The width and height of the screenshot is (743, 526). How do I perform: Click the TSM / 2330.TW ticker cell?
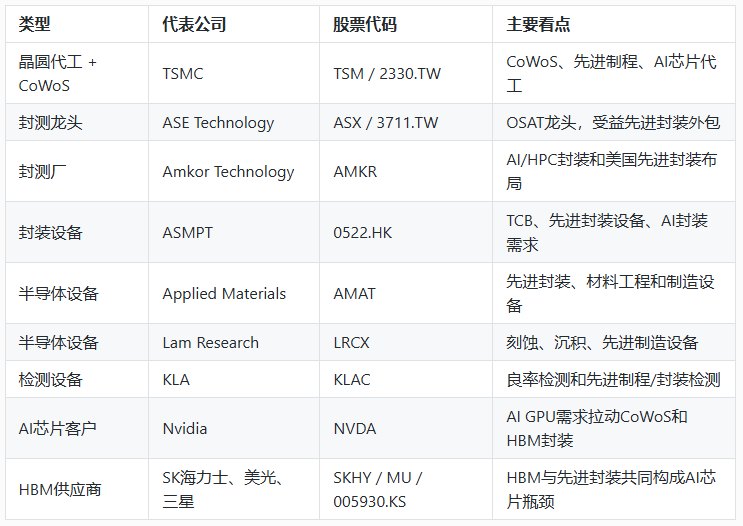[x=406, y=73]
